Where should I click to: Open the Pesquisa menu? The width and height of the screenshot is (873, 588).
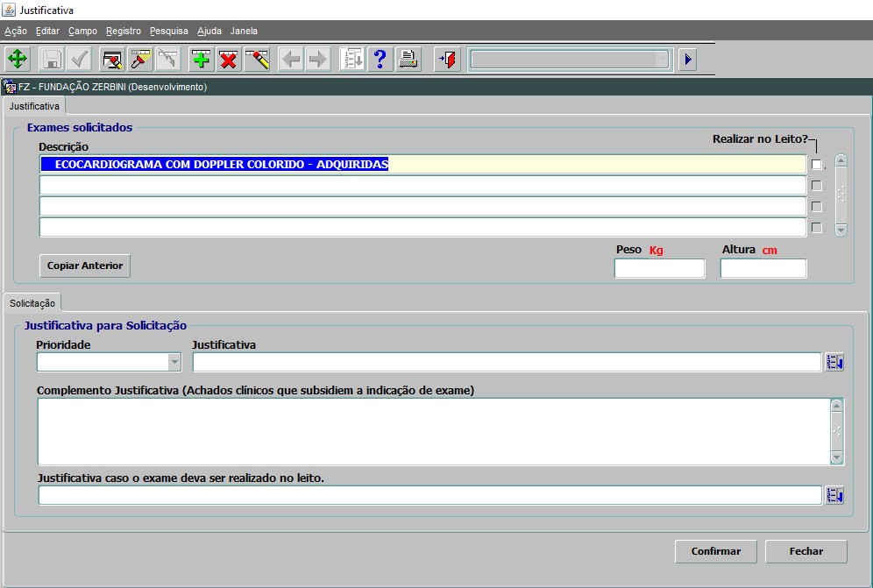pos(168,32)
